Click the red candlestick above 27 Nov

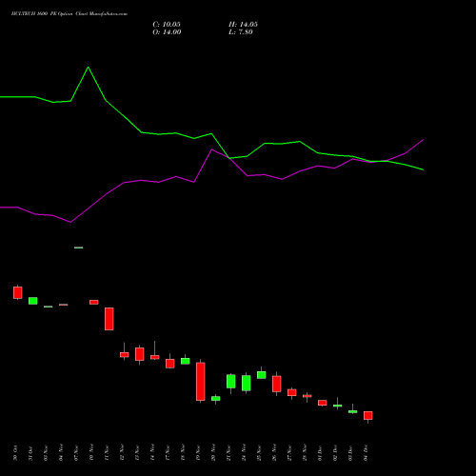[292, 392]
